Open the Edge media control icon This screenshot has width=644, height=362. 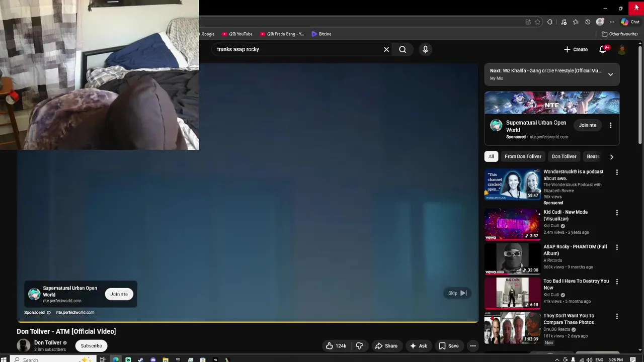tap(563, 22)
